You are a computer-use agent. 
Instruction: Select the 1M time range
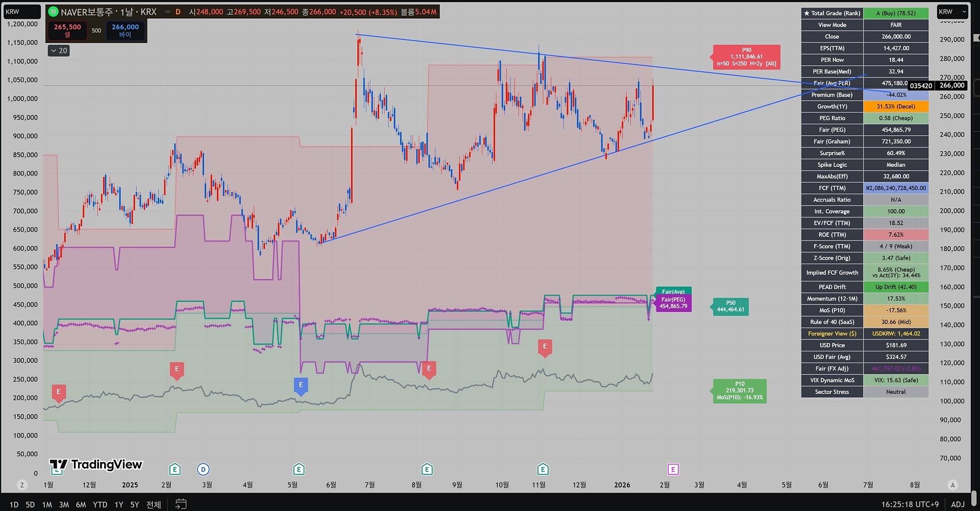47,505
